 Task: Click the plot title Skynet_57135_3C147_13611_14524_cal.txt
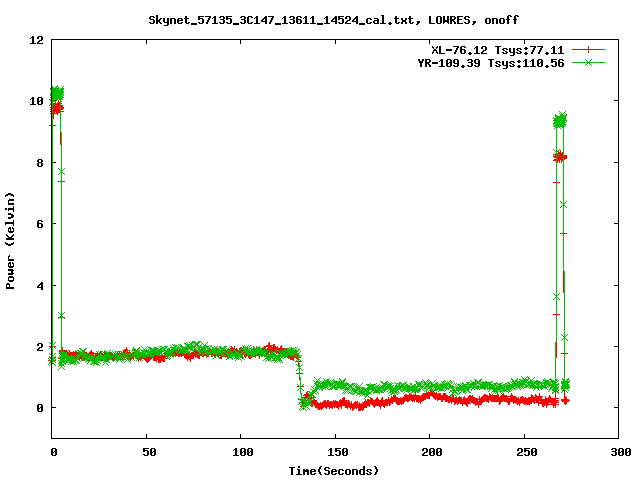click(x=284, y=20)
